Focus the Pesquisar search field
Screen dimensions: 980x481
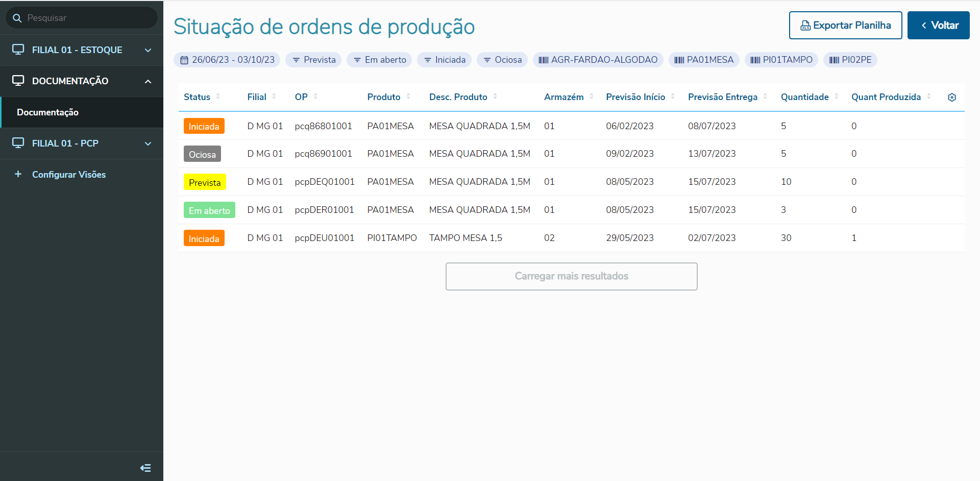tap(82, 18)
